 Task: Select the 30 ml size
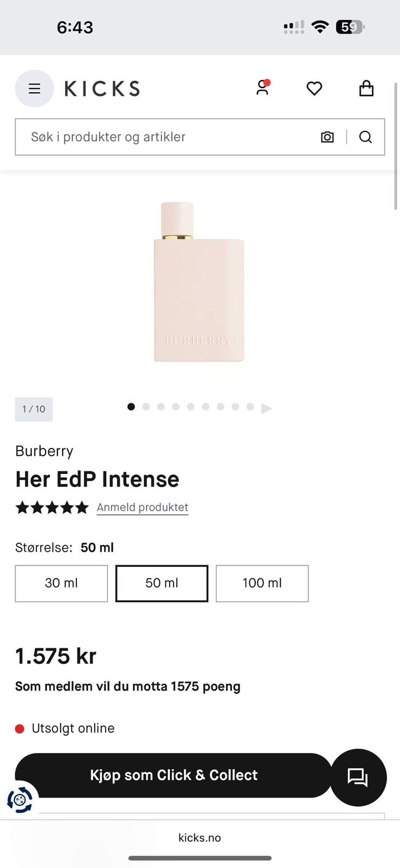pyautogui.click(x=61, y=583)
